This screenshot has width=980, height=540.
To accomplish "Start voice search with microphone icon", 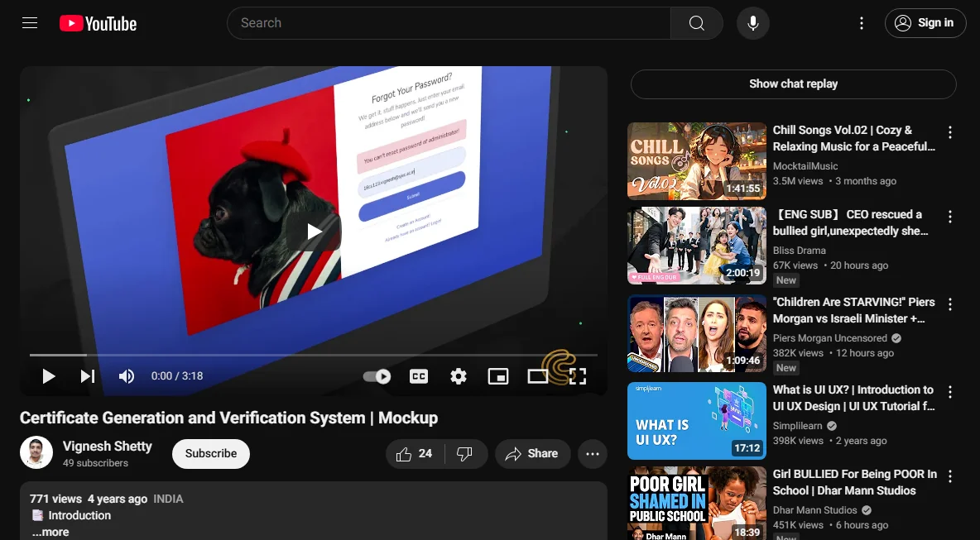I will [753, 23].
